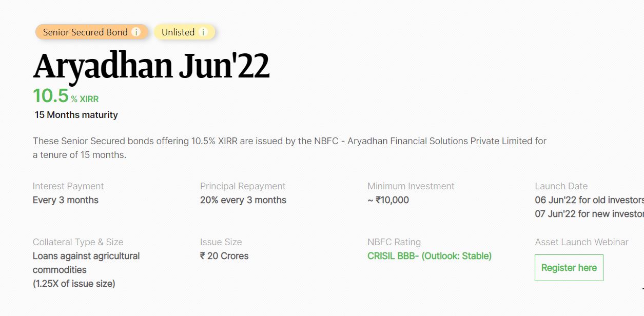Viewport: 644px width, 316px height.
Task: Open the CRISIL BBB- (Outlook: Stable) rating link
Action: (430, 255)
